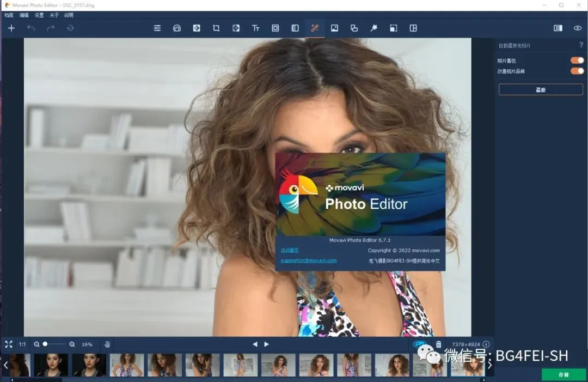Activate the hand pan tool
The width and height of the screenshot is (588, 382).
click(107, 344)
